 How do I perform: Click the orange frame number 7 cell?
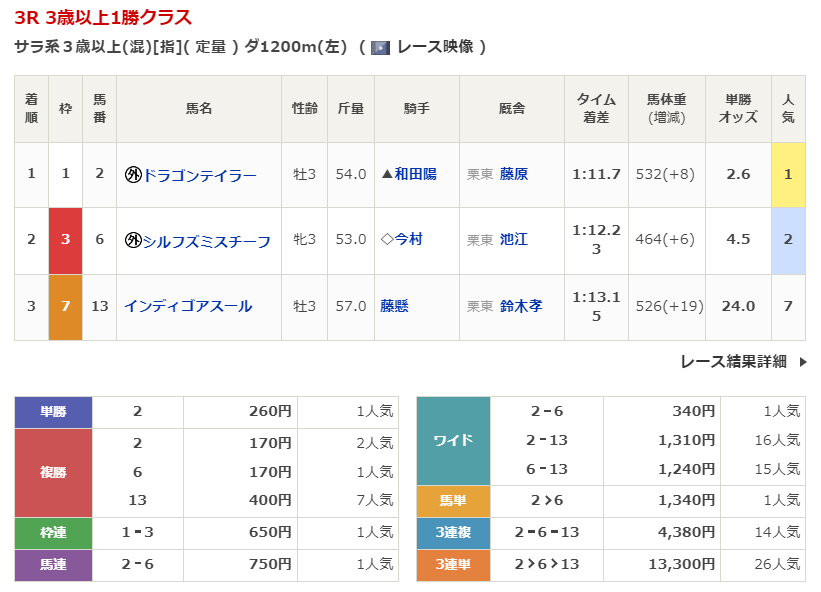pyautogui.click(x=65, y=306)
